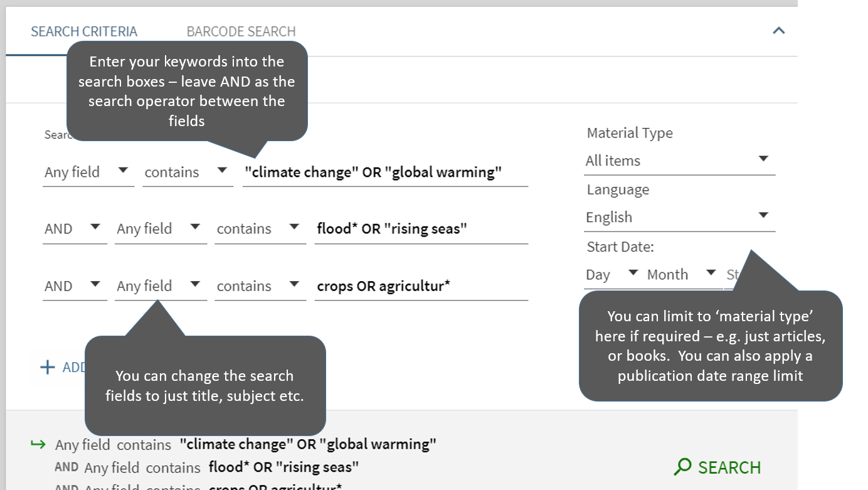The height and width of the screenshot is (490, 868).
Task: Open the first row's contains dropdown
Action: [x=186, y=172]
